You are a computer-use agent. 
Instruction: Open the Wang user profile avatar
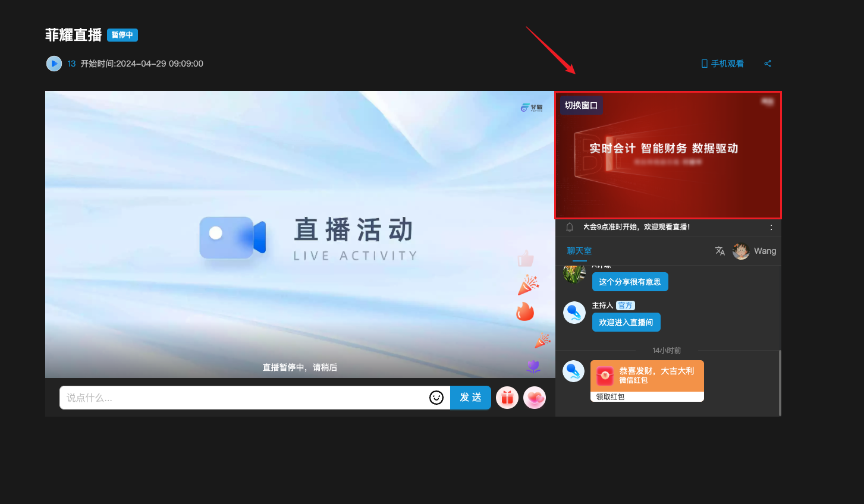coord(741,251)
